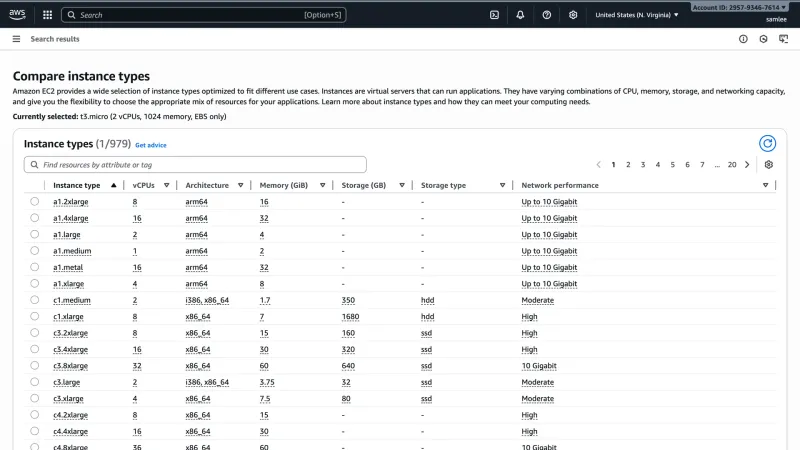This screenshot has width=800, height=450.
Task: Open the AWS home logo
Action: coord(17,15)
